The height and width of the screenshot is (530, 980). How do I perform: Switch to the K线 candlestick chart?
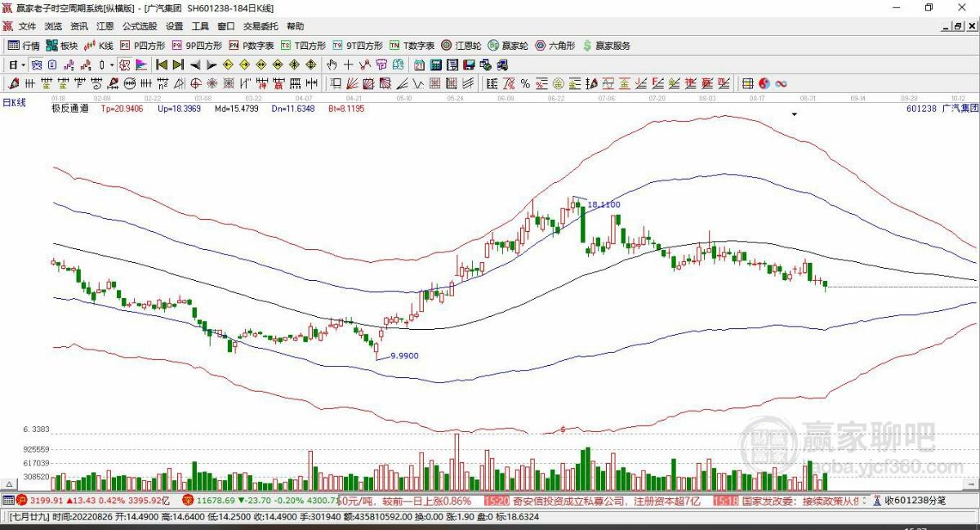[x=99, y=46]
